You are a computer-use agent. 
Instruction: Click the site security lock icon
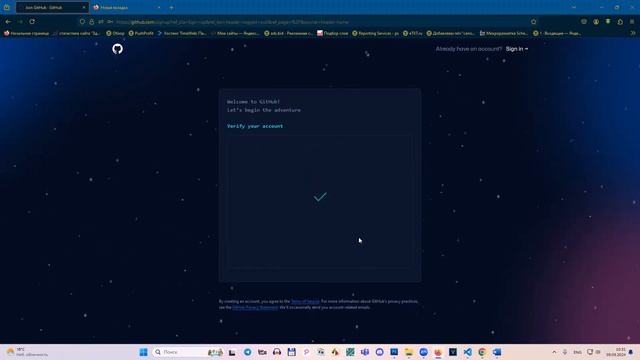point(91,22)
